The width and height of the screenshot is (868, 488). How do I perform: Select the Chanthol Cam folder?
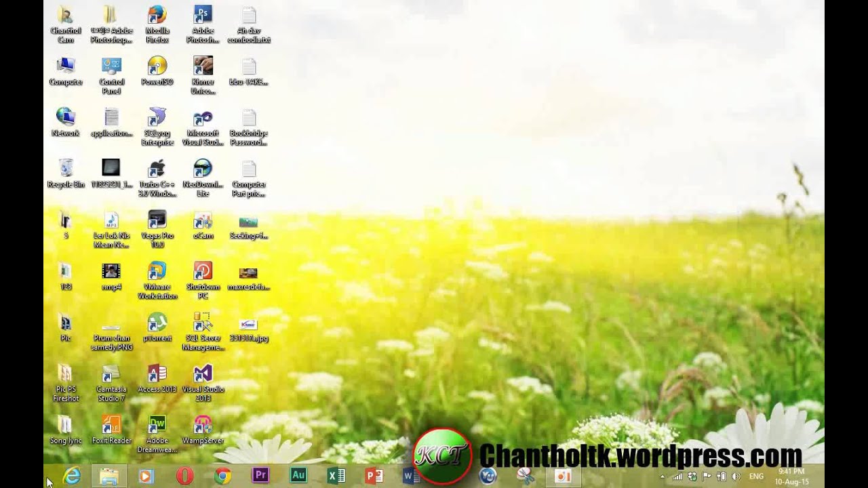point(66,24)
